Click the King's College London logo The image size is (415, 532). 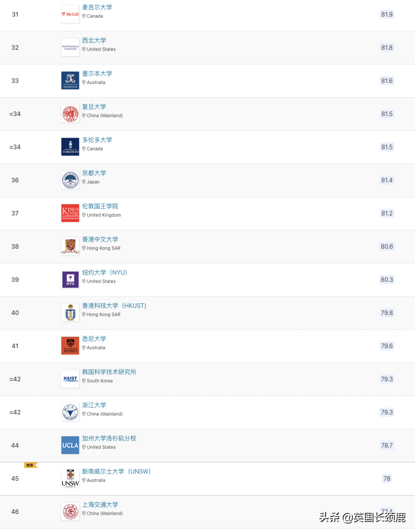[x=70, y=213]
